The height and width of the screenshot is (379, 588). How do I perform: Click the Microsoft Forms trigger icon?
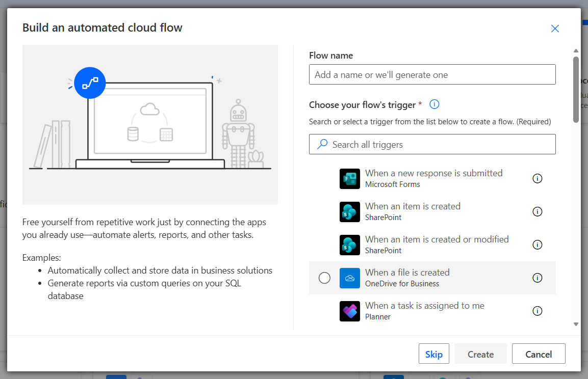pos(349,179)
